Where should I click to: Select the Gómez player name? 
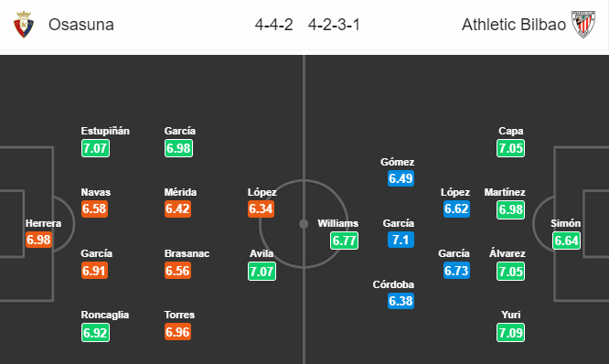[398, 162]
